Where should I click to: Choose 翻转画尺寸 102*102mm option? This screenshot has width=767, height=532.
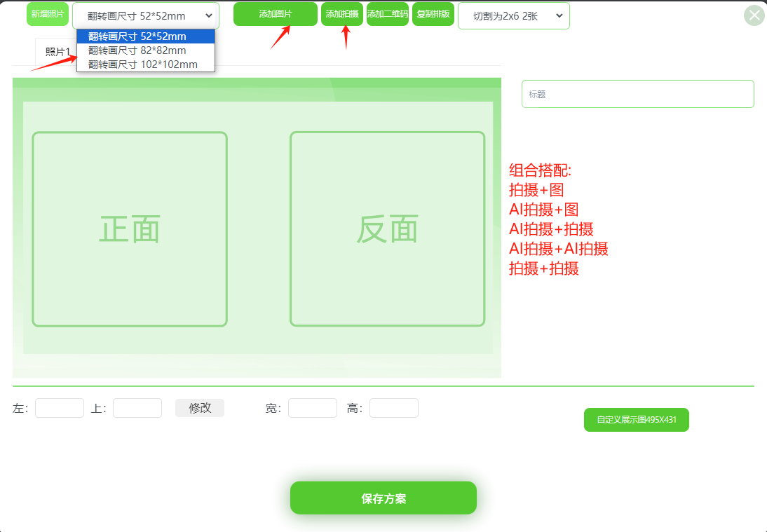[x=146, y=64]
